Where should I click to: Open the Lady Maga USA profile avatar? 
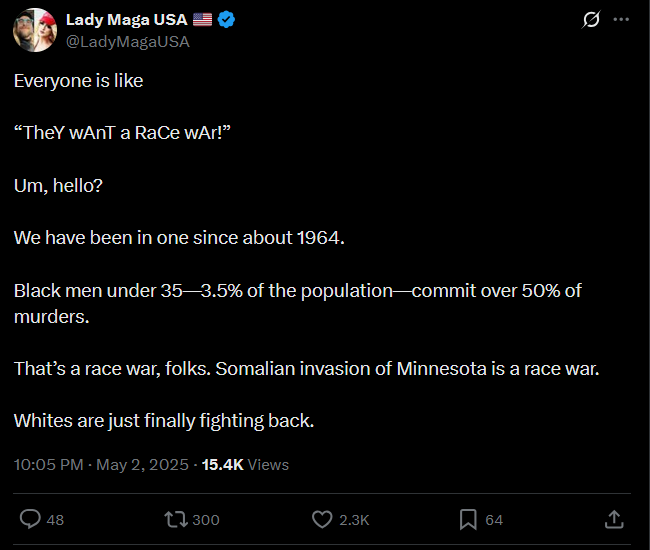[x=35, y=30]
